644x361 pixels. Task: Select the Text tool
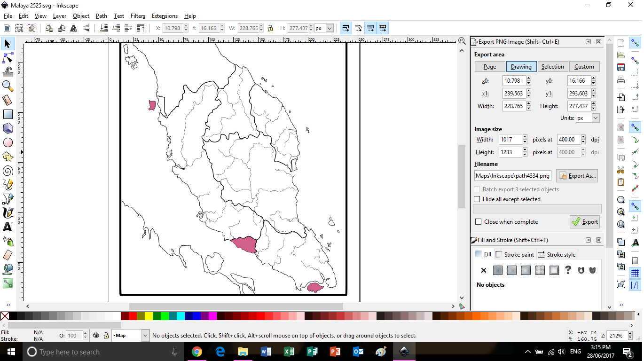click(x=8, y=227)
